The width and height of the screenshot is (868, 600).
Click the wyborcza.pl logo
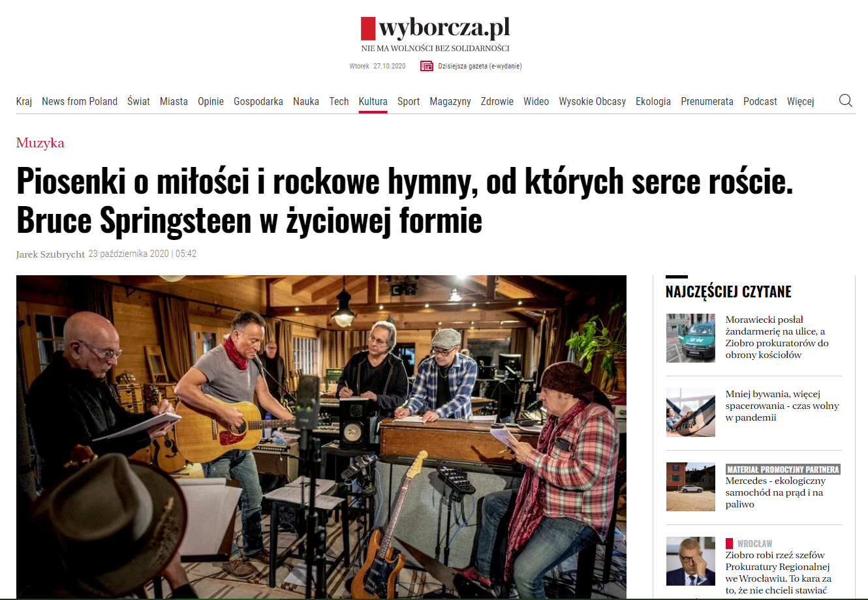tap(435, 28)
